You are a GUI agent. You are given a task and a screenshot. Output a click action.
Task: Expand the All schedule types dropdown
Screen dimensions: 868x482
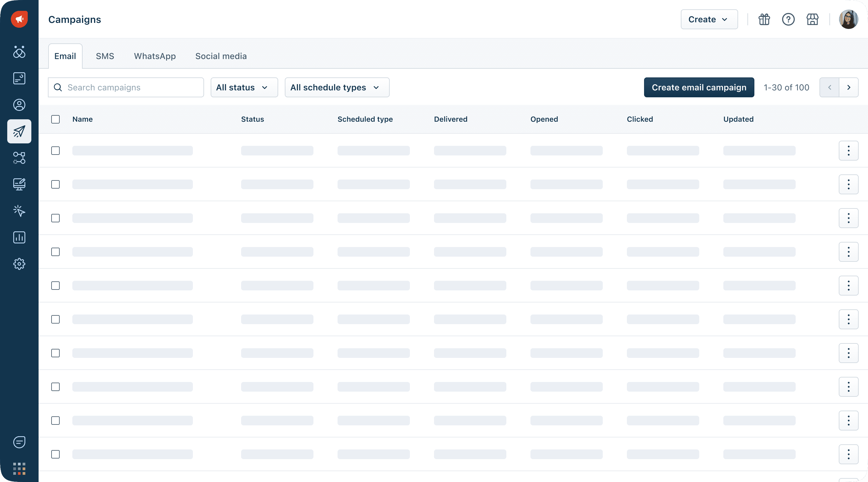pos(337,88)
